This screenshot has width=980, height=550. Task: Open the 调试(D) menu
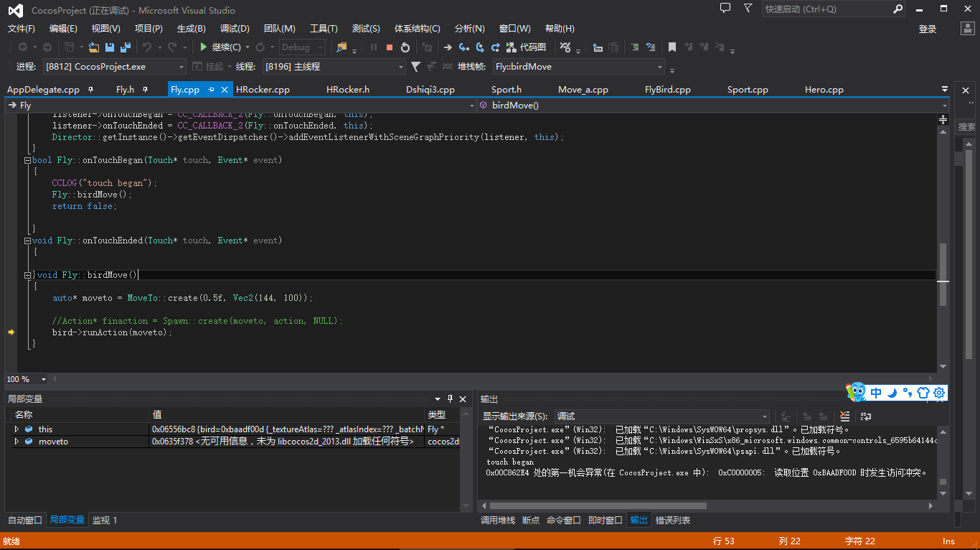tap(235, 29)
